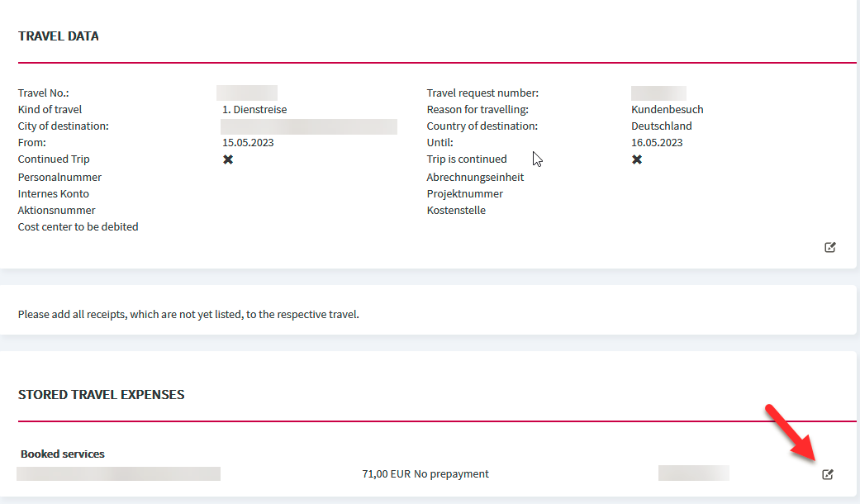
Task: Click the STORED TRAVEL EXPENSES heading
Action: 101,395
